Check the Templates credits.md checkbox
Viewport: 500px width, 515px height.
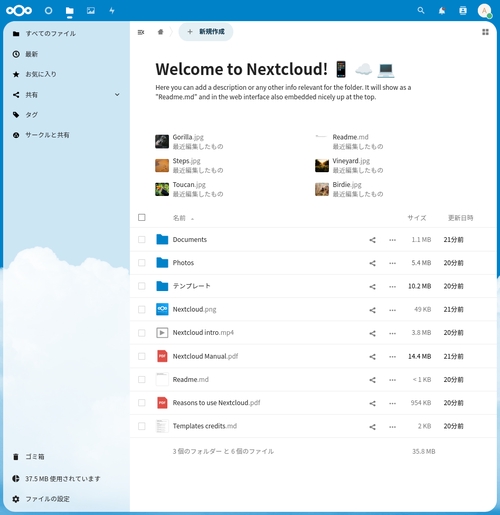pyautogui.click(x=142, y=426)
